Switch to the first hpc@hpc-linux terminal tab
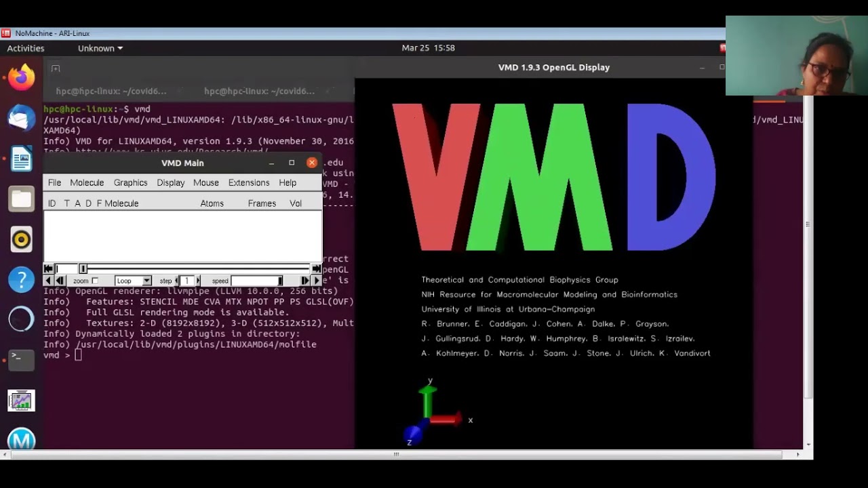Image resolution: width=868 pixels, height=488 pixels. click(x=111, y=91)
